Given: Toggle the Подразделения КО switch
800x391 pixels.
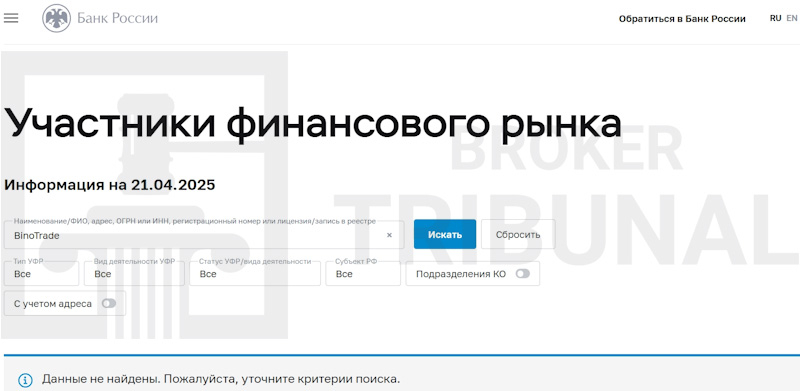Looking at the screenshot, I should coord(522,274).
